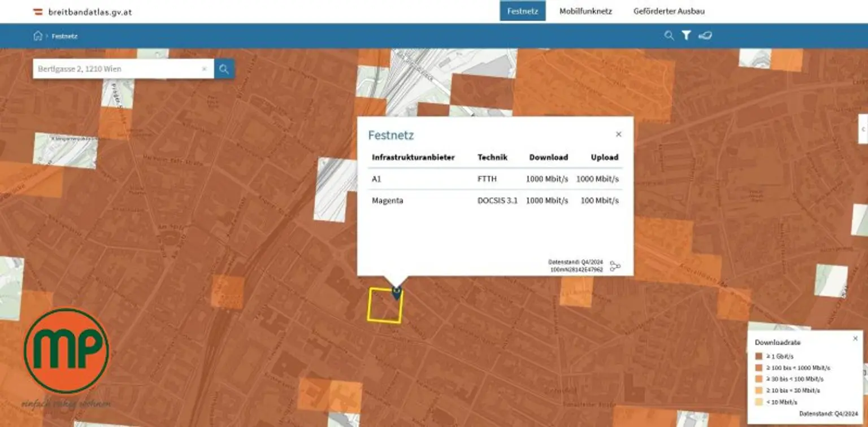Select the ≥ 100 bis < 1000 Mbit/s swatch
This screenshot has width=868, height=427.
759,368
